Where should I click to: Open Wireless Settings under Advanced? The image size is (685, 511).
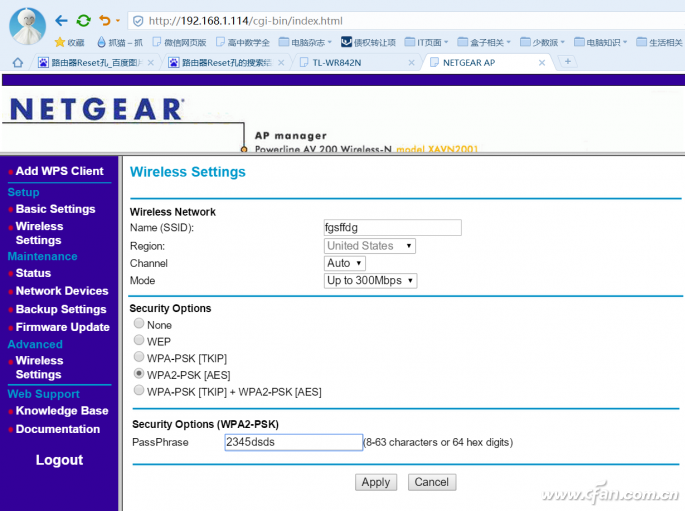39,368
